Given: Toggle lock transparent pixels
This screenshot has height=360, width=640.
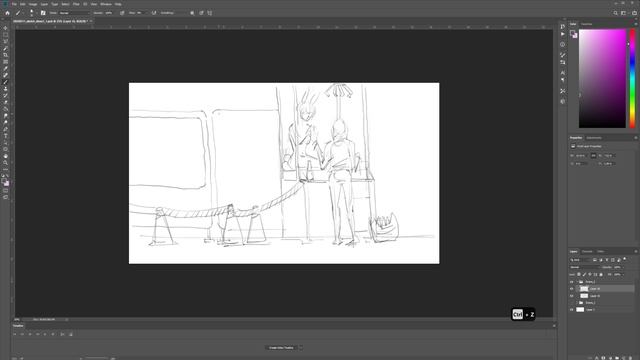Looking at the screenshot, I should point(579,274).
